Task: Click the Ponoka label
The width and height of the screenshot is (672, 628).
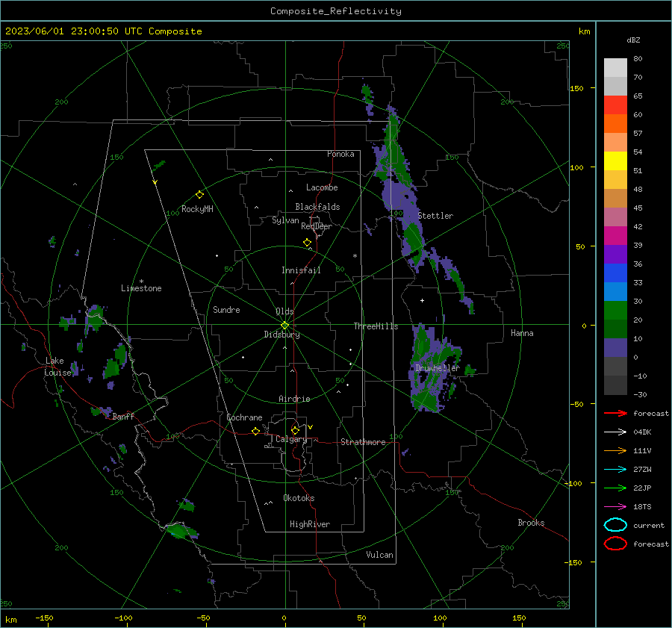Action: click(340, 154)
